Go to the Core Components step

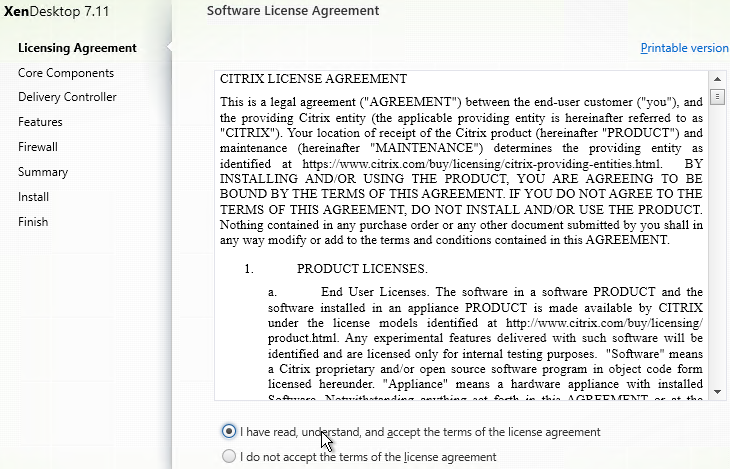pyautogui.click(x=66, y=73)
